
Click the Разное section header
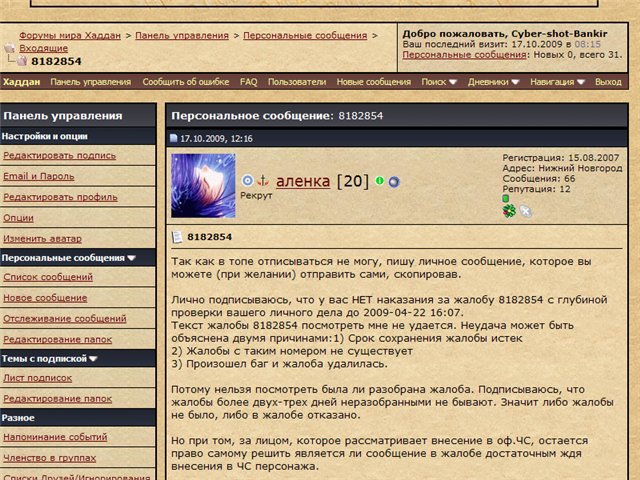click(x=78, y=418)
